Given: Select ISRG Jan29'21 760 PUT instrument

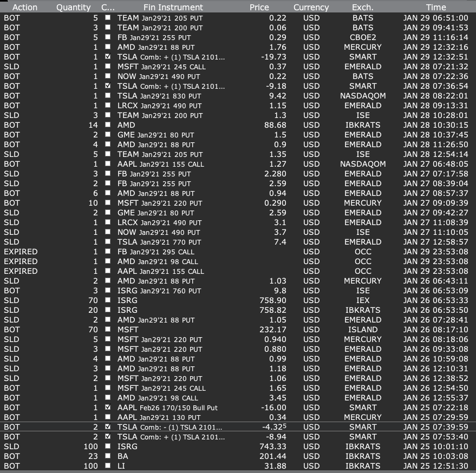Looking at the screenshot, I should [x=159, y=291].
